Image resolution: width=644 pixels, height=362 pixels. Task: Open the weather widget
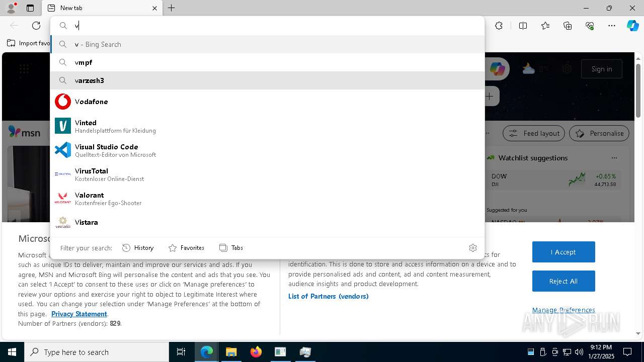coord(536,69)
